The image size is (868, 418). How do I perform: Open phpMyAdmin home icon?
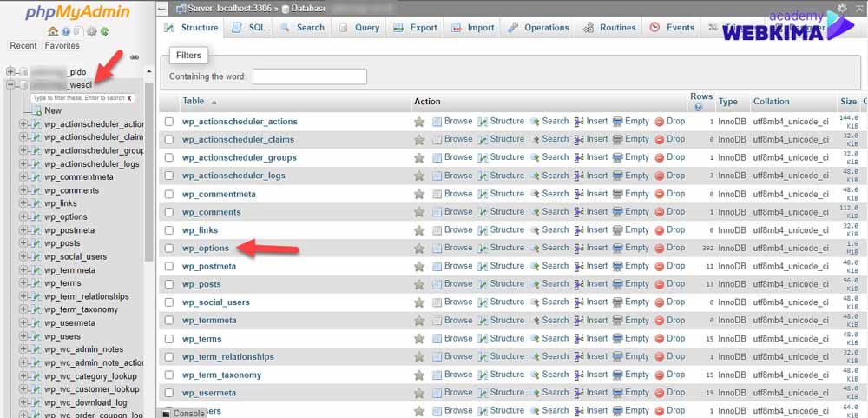pos(53,31)
